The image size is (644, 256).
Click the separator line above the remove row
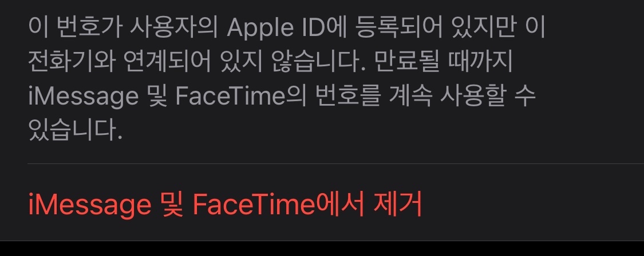pyautogui.click(x=335, y=163)
